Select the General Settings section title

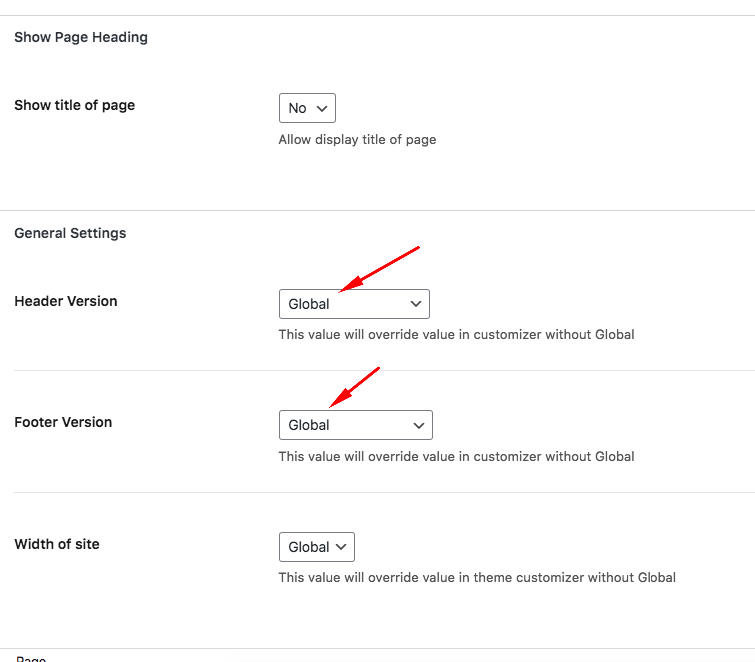click(70, 234)
